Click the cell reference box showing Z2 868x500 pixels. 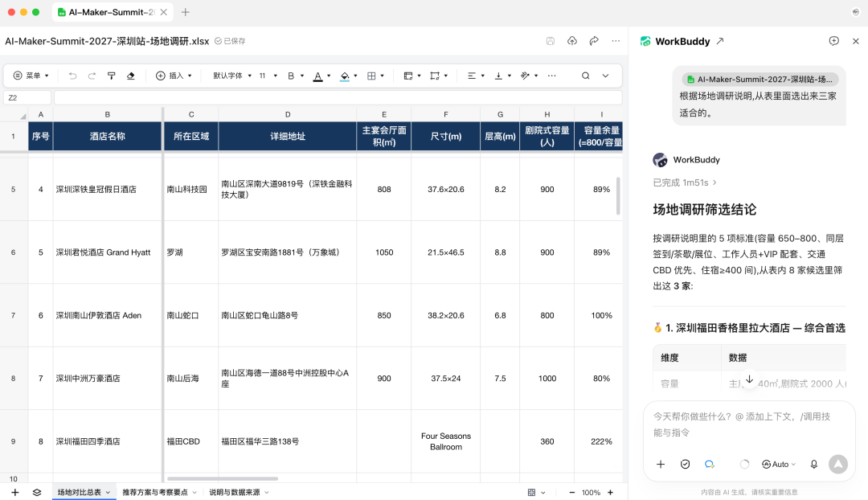[27, 97]
